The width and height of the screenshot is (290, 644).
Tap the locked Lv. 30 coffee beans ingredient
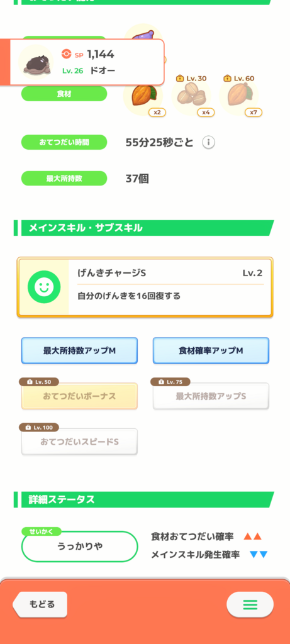pyautogui.click(x=191, y=97)
